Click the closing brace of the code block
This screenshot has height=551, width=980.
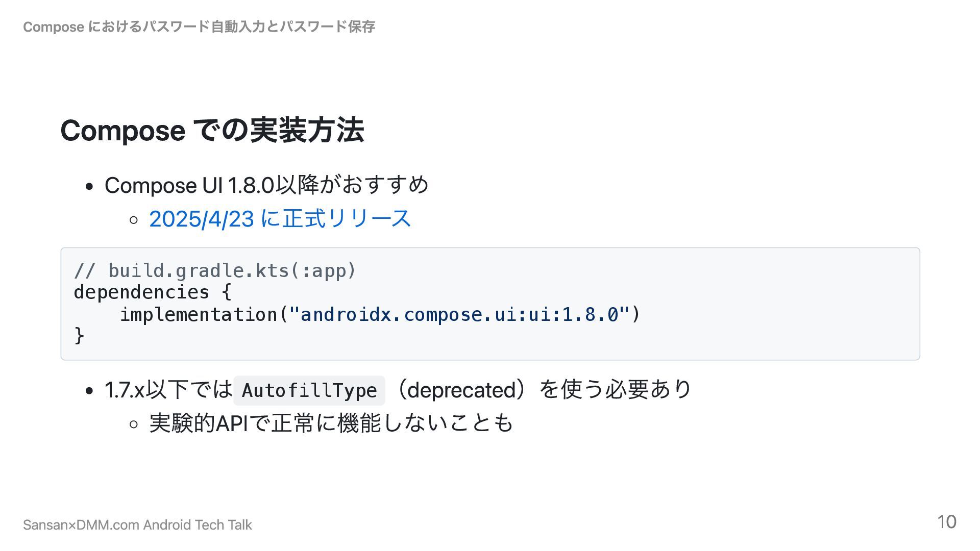pos(80,336)
